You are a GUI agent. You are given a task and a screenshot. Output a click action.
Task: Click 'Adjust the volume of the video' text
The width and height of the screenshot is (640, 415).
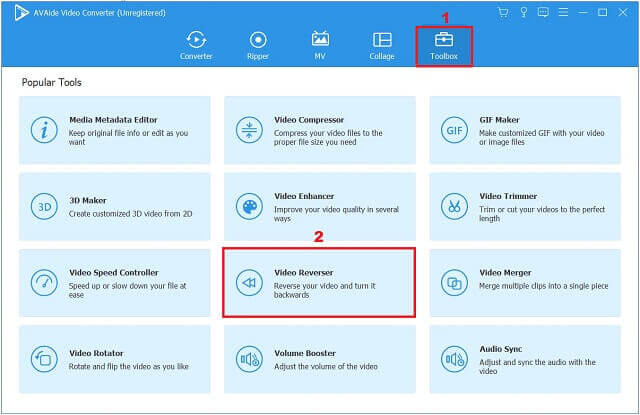pos(326,366)
